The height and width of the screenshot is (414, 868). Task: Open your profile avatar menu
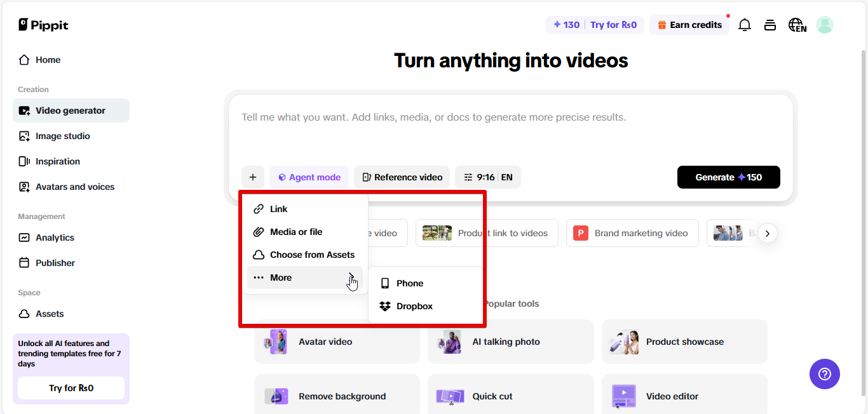click(x=824, y=24)
